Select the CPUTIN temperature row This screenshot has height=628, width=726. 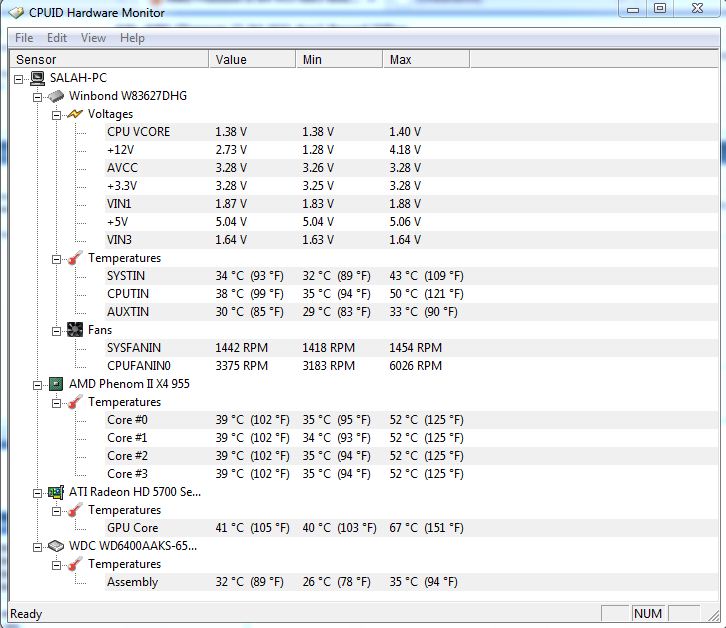click(x=411, y=294)
